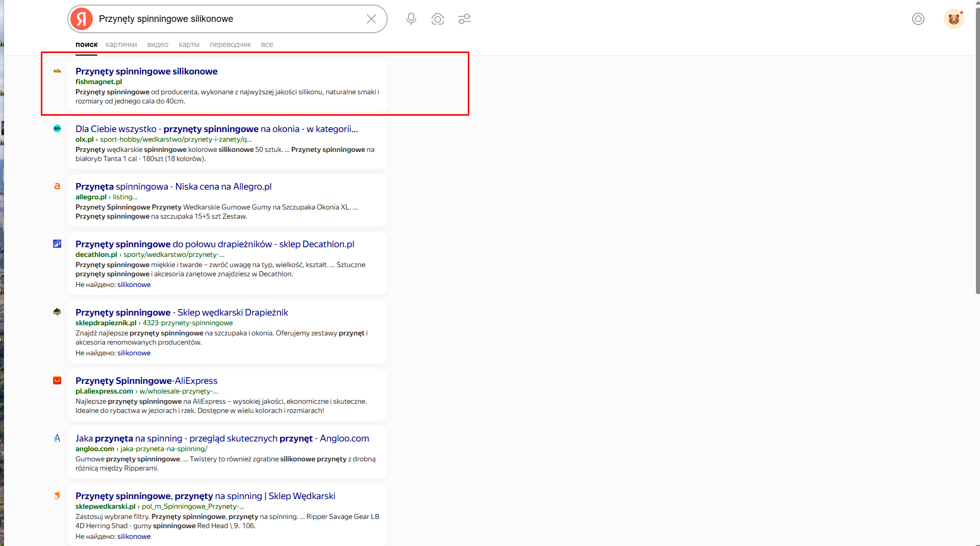
Task: Click Decathlon snippet about miękkie i twarde
Action: click(220, 269)
